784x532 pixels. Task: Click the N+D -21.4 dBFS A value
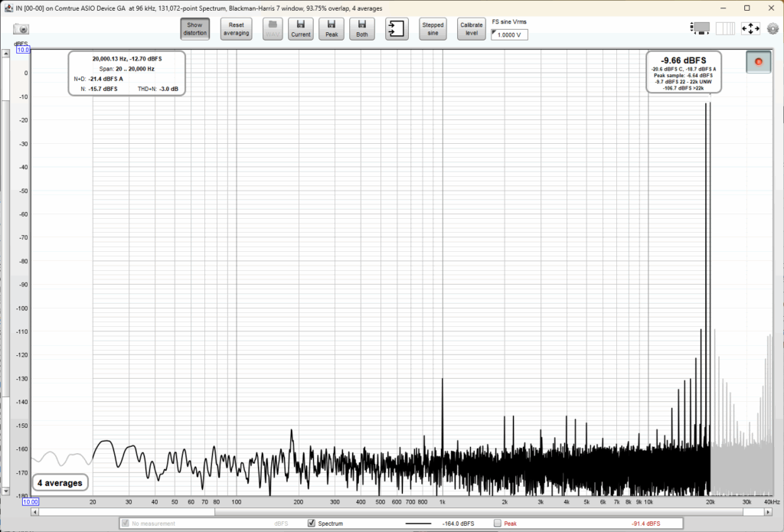click(106, 79)
